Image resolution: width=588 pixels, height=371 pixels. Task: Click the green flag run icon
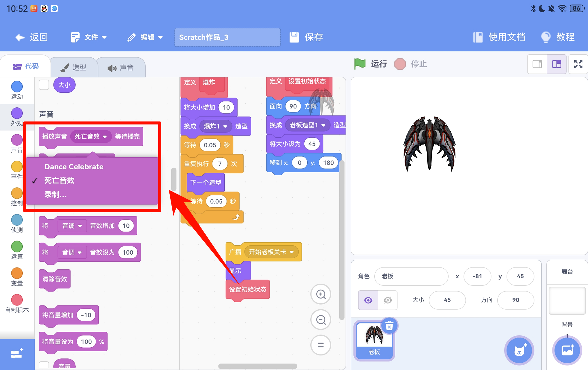pos(360,64)
